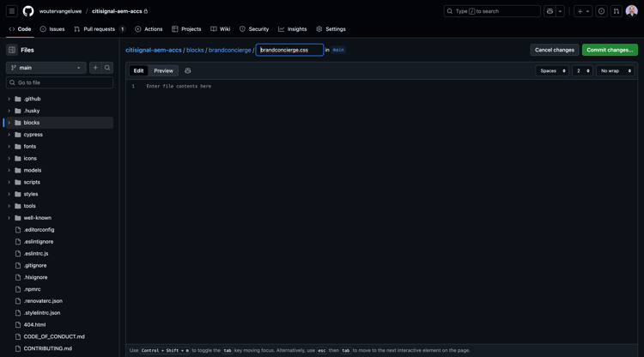Open the woutervangeluwe owner link

(x=60, y=11)
